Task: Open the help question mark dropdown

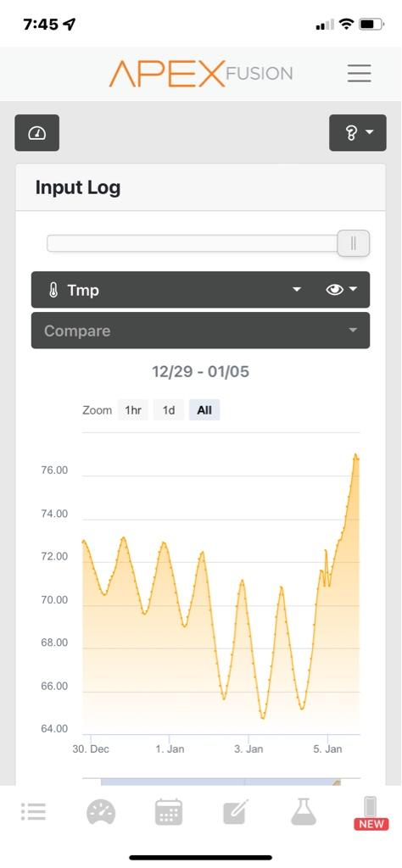Action: pos(358,133)
